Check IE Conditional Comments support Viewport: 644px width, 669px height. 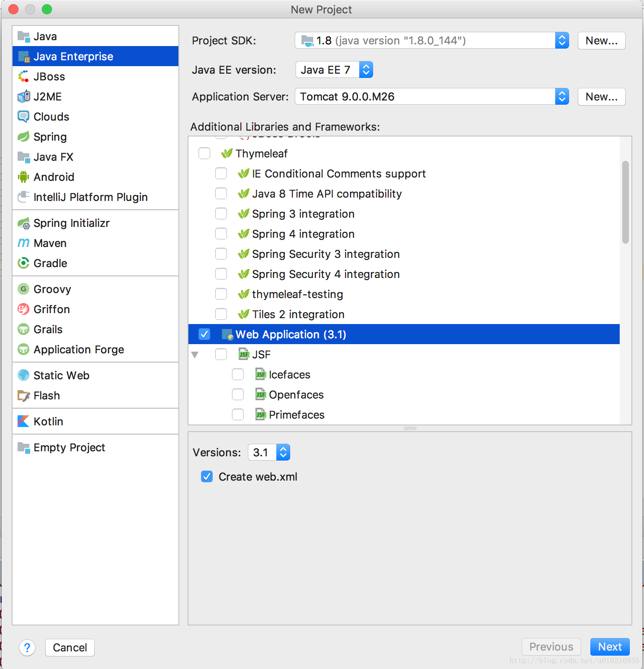[221, 174]
